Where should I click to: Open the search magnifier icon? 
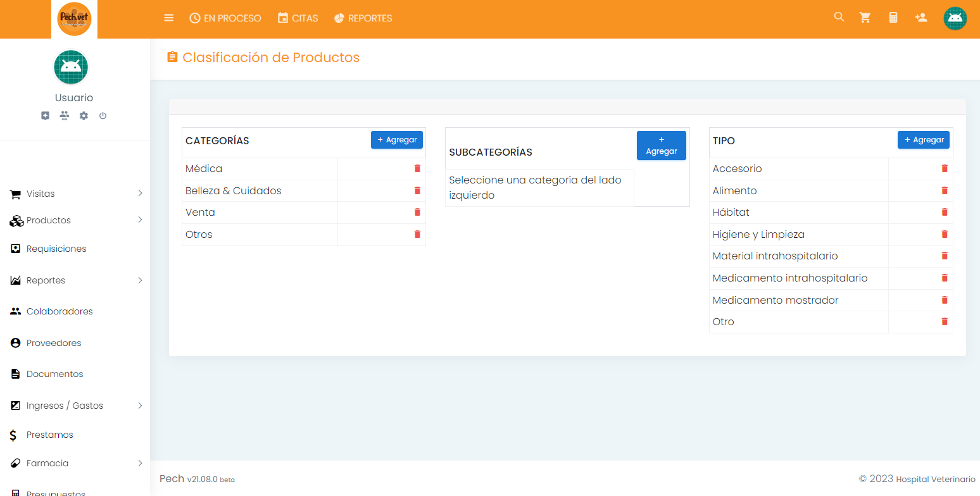[x=839, y=17]
